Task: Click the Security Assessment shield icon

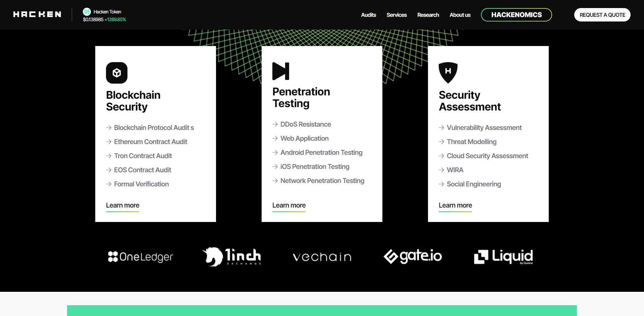Action: [448, 73]
